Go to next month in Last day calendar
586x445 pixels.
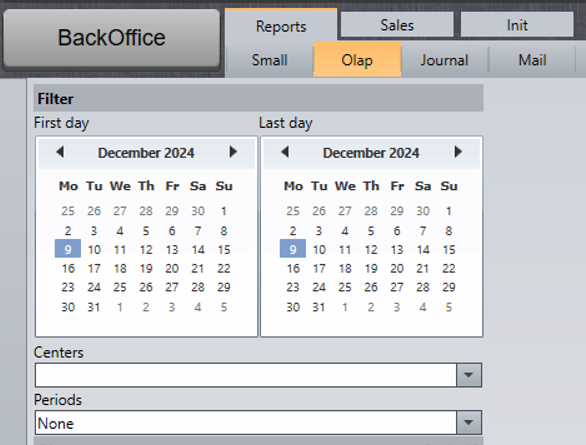(458, 152)
